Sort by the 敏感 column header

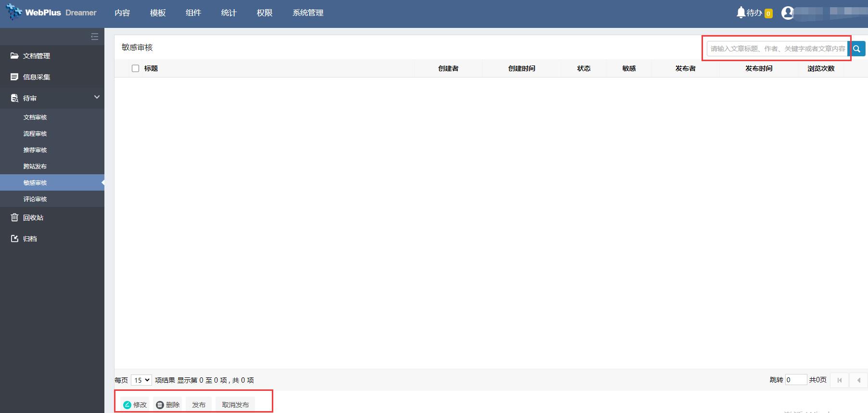pyautogui.click(x=629, y=68)
